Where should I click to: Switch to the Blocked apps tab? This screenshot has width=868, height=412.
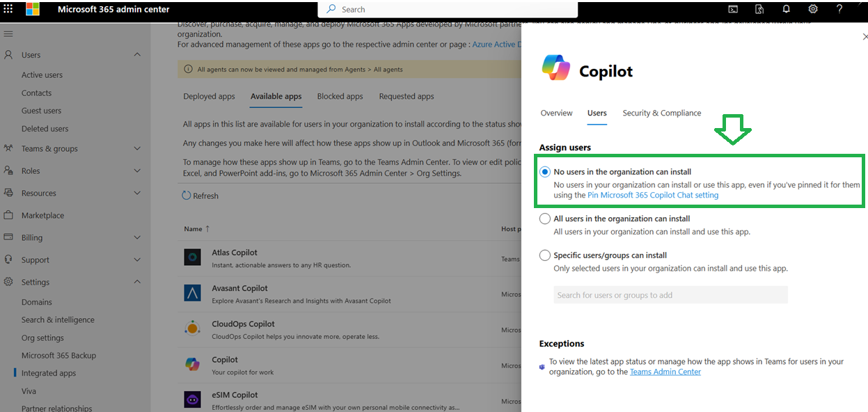pyautogui.click(x=340, y=97)
